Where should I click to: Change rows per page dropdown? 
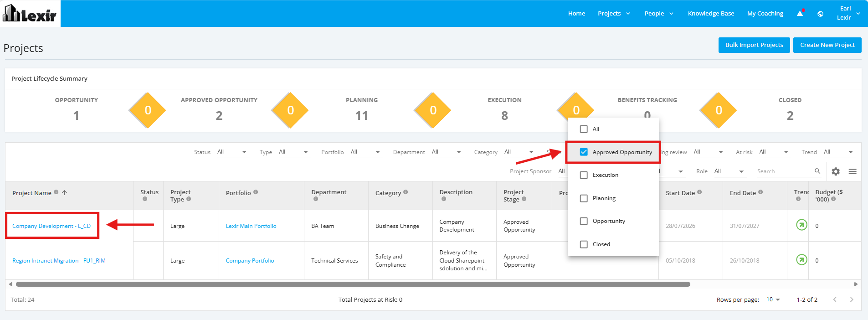coord(773,299)
